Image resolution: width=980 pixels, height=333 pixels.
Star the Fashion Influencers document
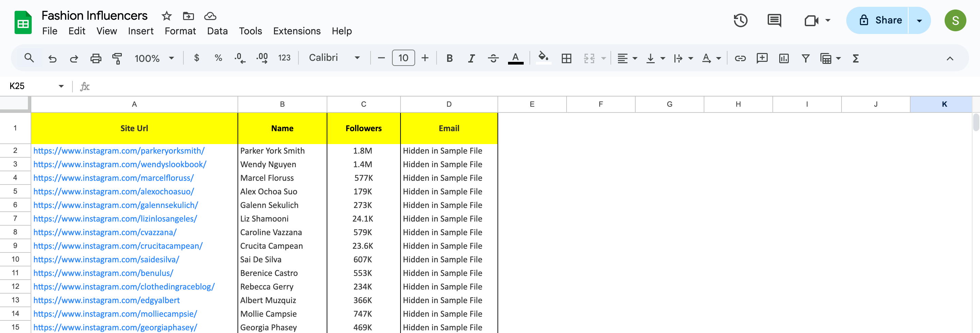[167, 16]
